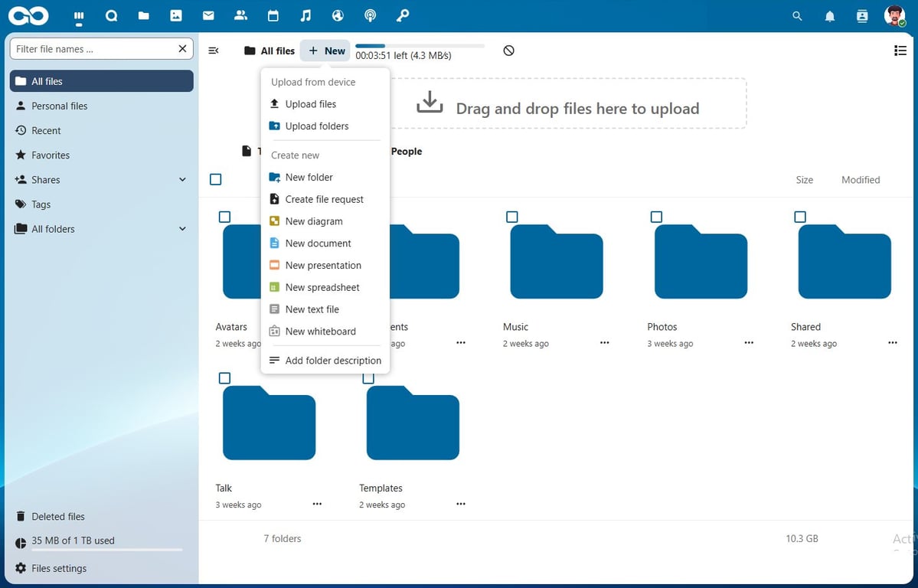Select New spreadsheet menu entry
918x588 pixels.
point(325,288)
